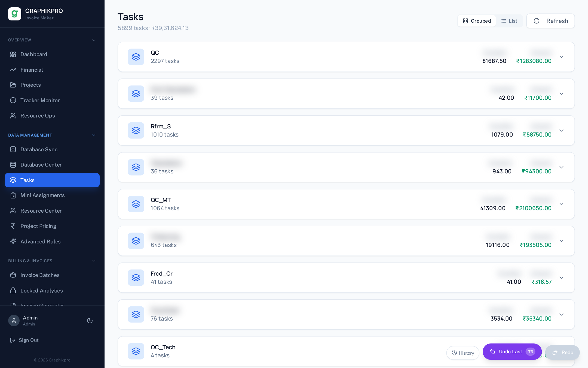Switch to List view
Screen dimensions: 588x368
[509, 21]
